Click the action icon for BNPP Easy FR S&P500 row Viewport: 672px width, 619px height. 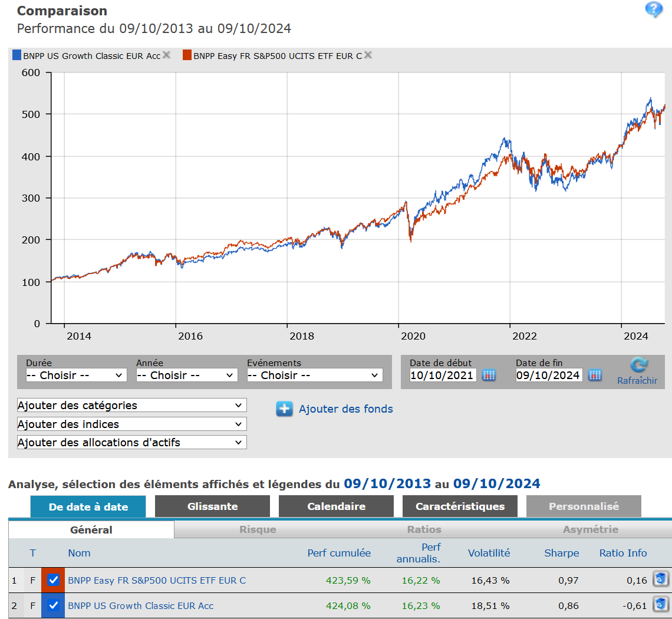point(660,579)
